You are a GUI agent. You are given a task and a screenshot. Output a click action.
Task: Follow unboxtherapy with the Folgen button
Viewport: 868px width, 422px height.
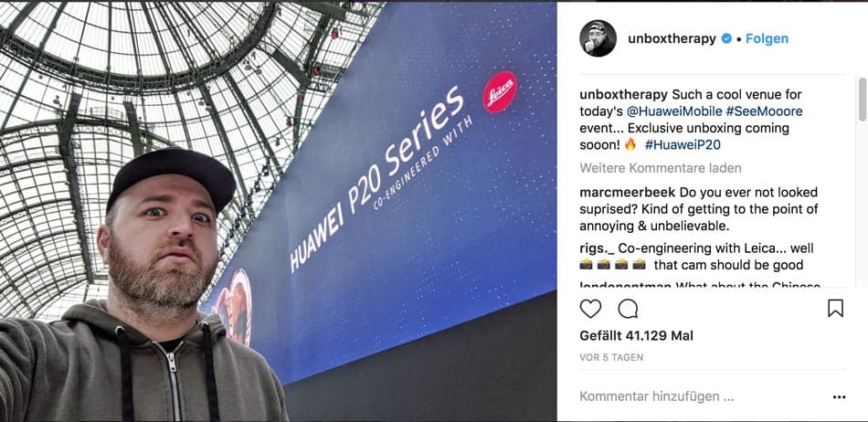pos(767,38)
